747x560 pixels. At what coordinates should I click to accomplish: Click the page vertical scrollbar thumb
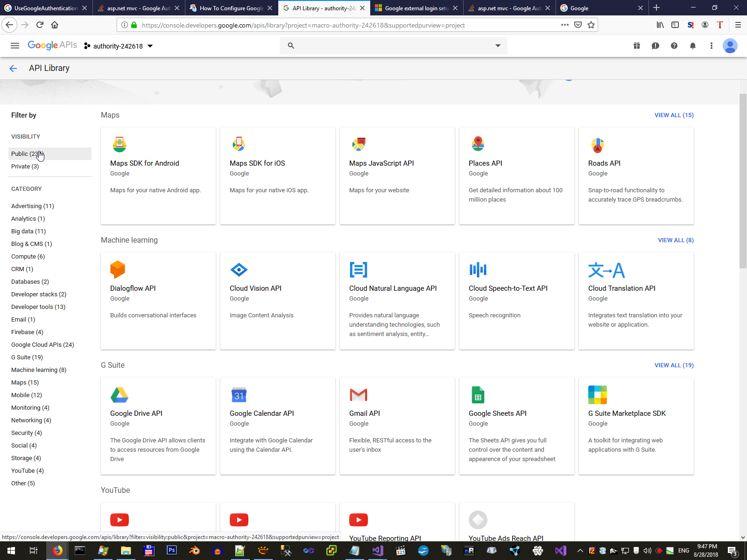click(743, 181)
